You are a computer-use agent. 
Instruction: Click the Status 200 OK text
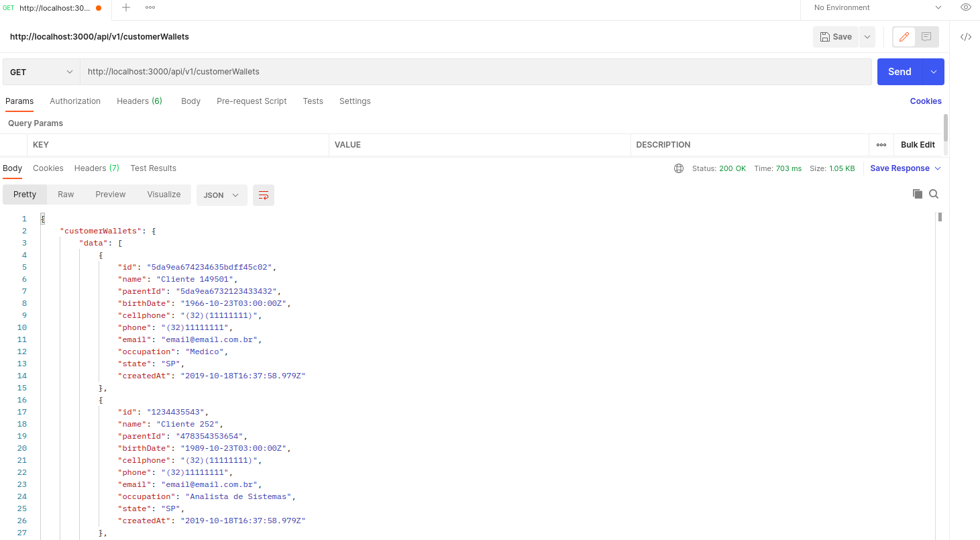click(719, 168)
